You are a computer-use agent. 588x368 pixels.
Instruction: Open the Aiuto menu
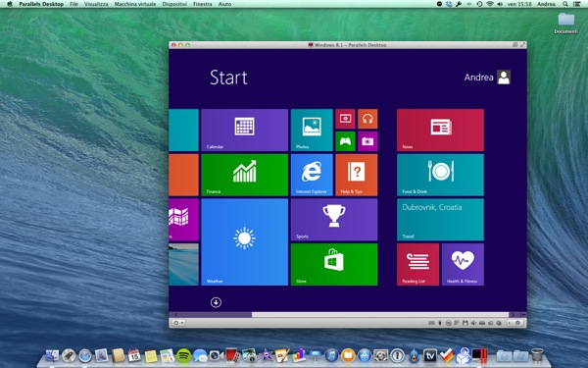(x=224, y=4)
